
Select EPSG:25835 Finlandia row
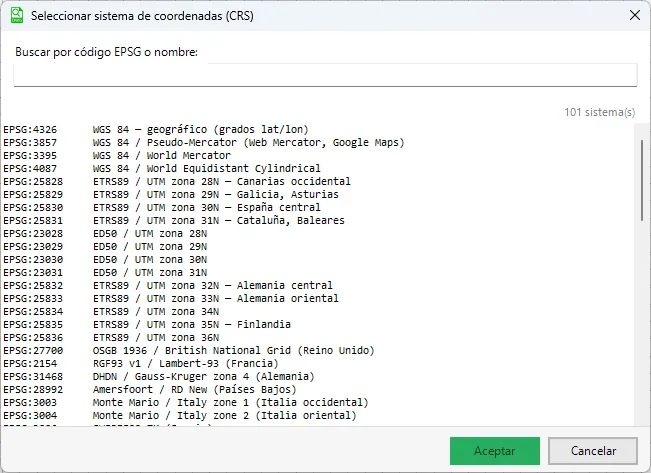318,324
